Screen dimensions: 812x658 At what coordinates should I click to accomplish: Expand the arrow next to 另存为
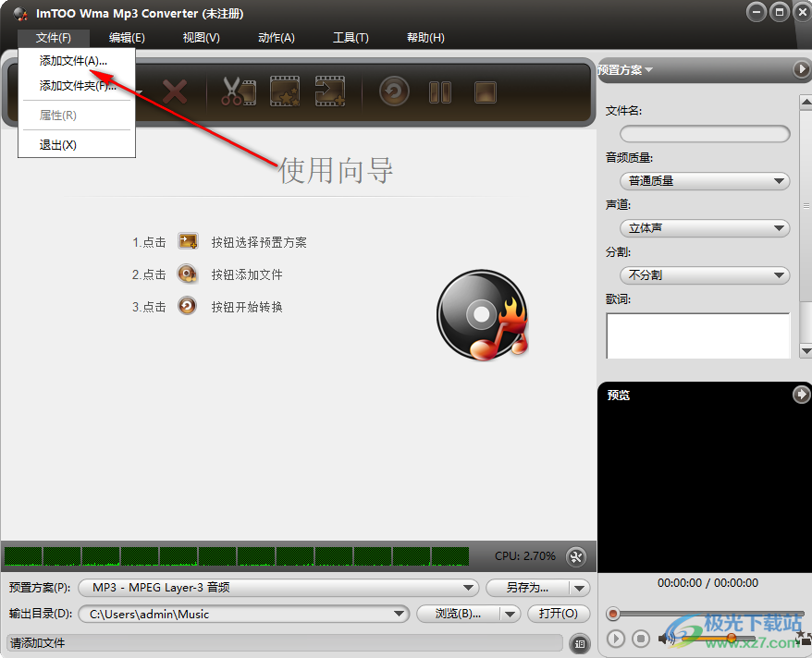tap(580, 588)
